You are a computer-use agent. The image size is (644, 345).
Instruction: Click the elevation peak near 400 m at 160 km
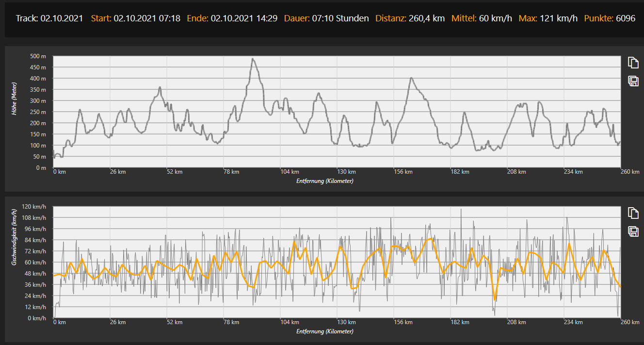(x=411, y=78)
